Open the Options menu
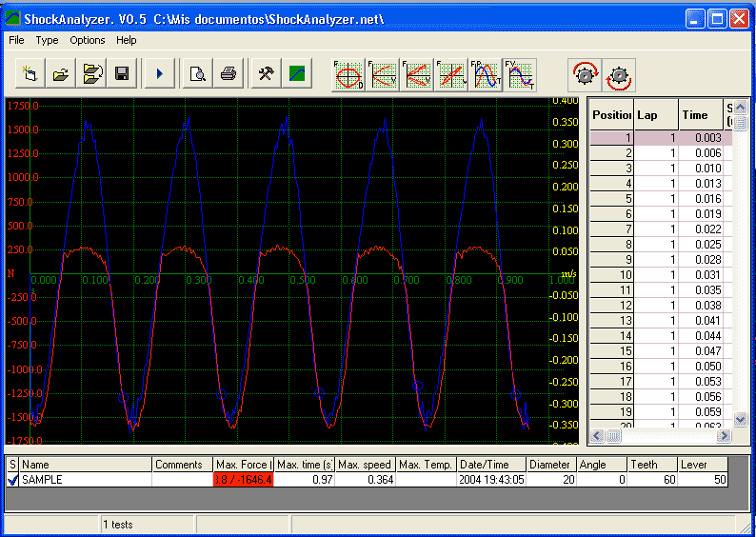The height and width of the screenshot is (537, 756). click(88, 40)
